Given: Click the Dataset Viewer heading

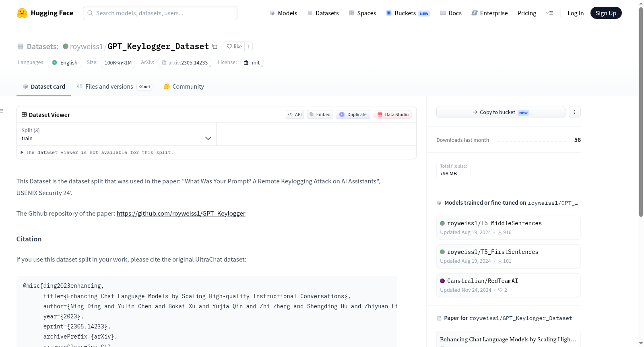Looking at the screenshot, I should point(50,115).
